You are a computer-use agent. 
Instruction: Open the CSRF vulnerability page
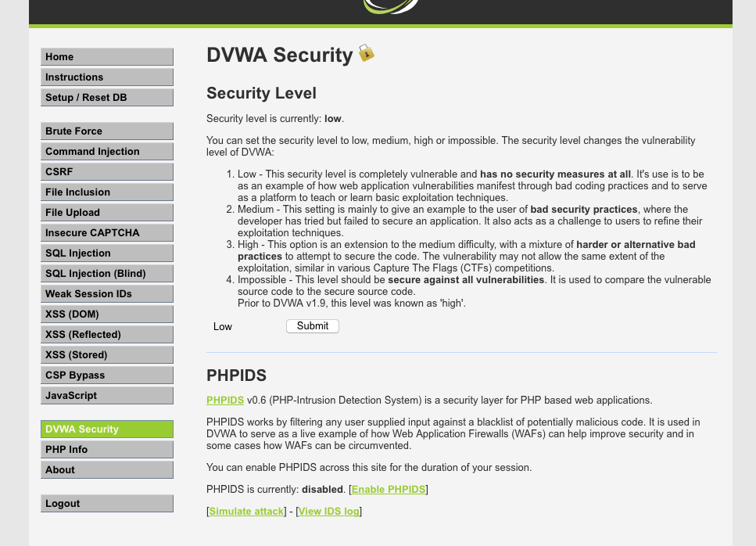pos(107,171)
